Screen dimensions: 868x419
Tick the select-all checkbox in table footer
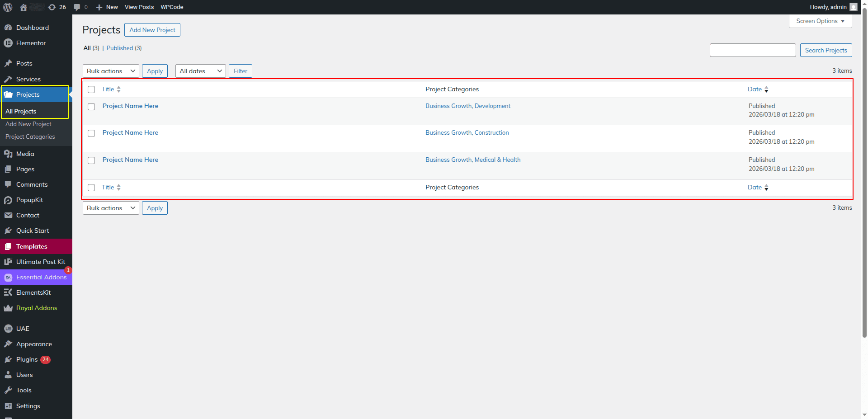(x=91, y=188)
